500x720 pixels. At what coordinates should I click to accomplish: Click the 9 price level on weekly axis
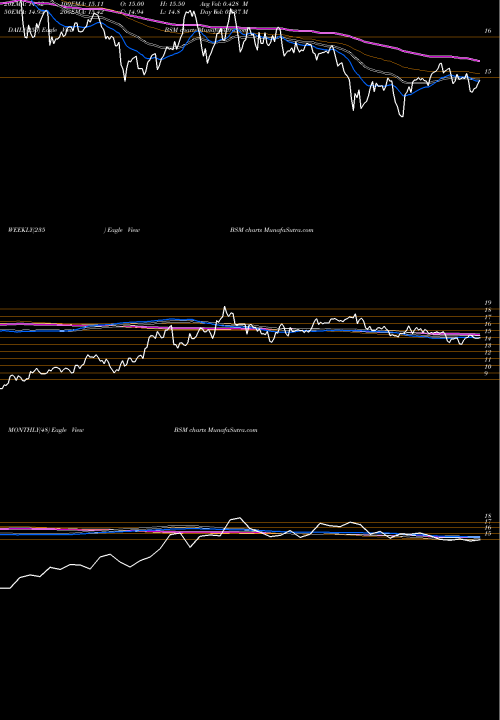[486, 374]
